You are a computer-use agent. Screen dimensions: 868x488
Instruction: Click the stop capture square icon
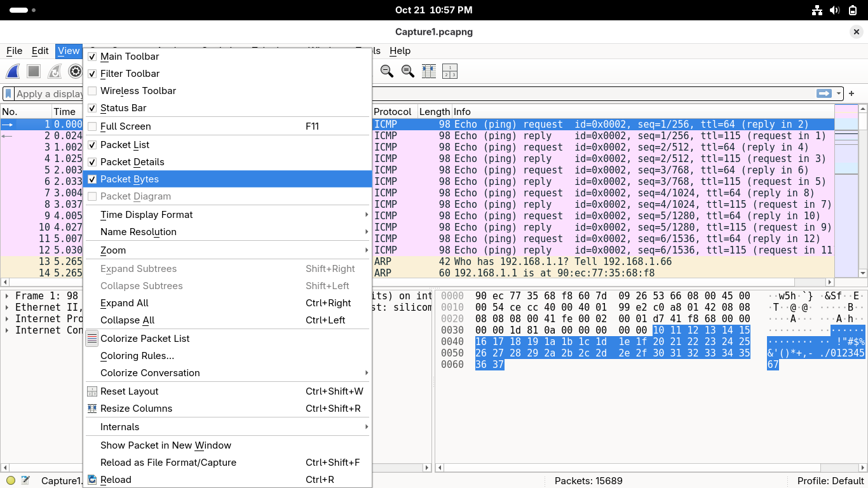click(34, 71)
